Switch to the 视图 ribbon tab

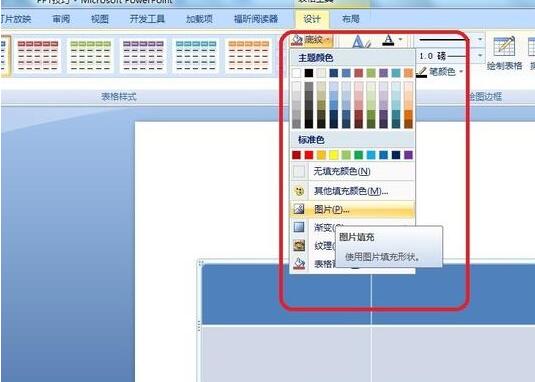pyautogui.click(x=100, y=19)
